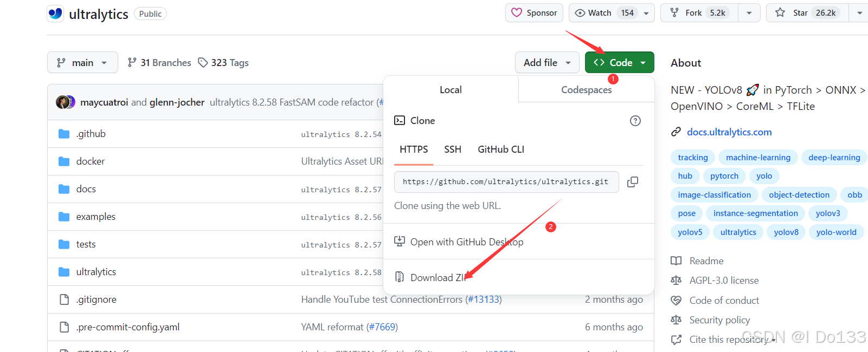Click the tracking topic tag
The width and height of the screenshot is (868, 352).
693,158
